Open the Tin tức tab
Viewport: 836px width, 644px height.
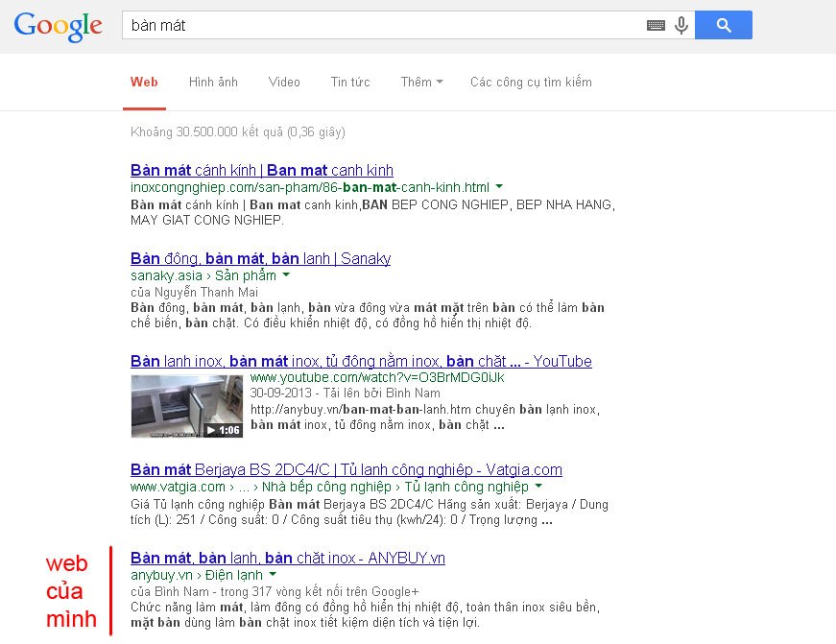click(x=350, y=83)
